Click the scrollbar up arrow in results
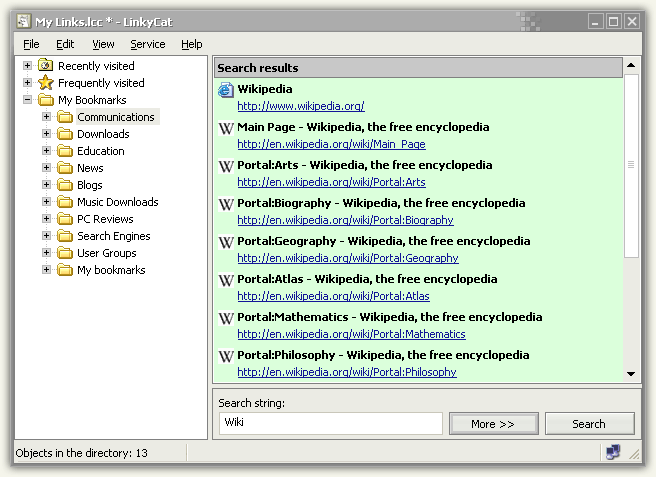Screen dimensions: 656x477 tap(631, 65)
